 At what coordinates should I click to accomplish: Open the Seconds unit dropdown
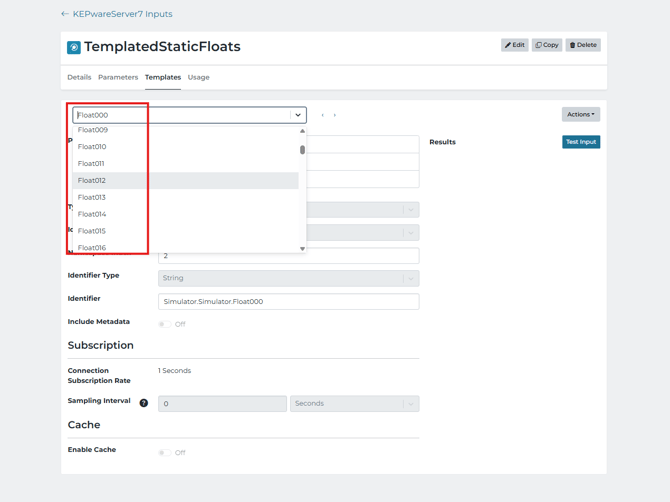click(355, 404)
